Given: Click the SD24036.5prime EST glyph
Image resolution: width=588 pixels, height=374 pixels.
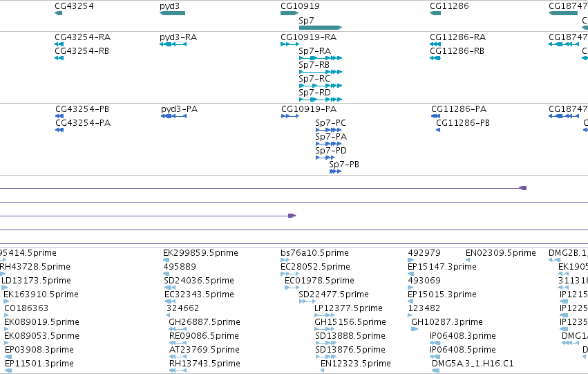Looking at the screenshot, I should (x=169, y=288).
